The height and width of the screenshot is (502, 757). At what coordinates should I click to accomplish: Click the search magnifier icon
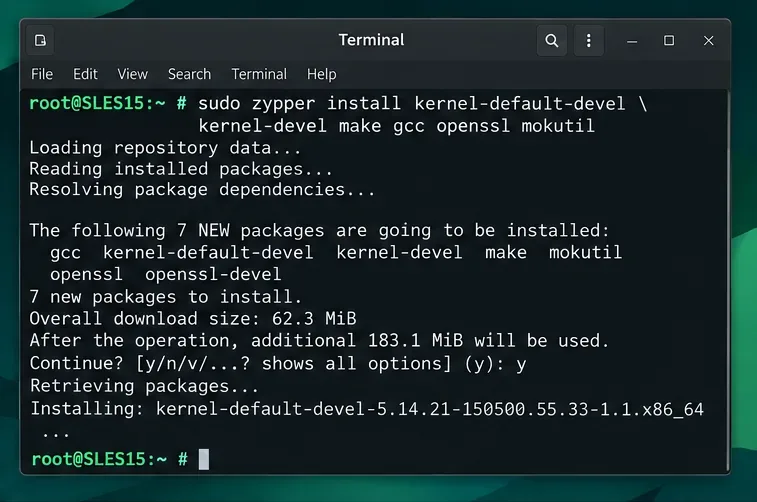(x=552, y=41)
